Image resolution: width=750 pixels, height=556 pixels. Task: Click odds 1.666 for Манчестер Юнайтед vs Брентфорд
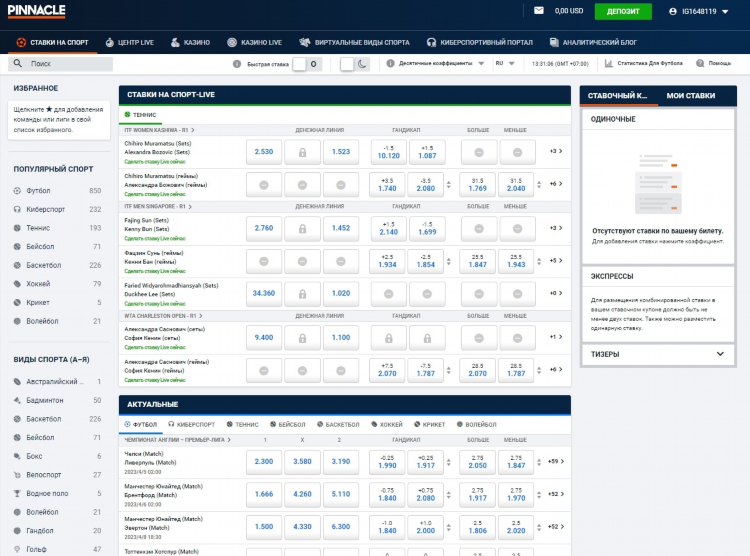264,494
